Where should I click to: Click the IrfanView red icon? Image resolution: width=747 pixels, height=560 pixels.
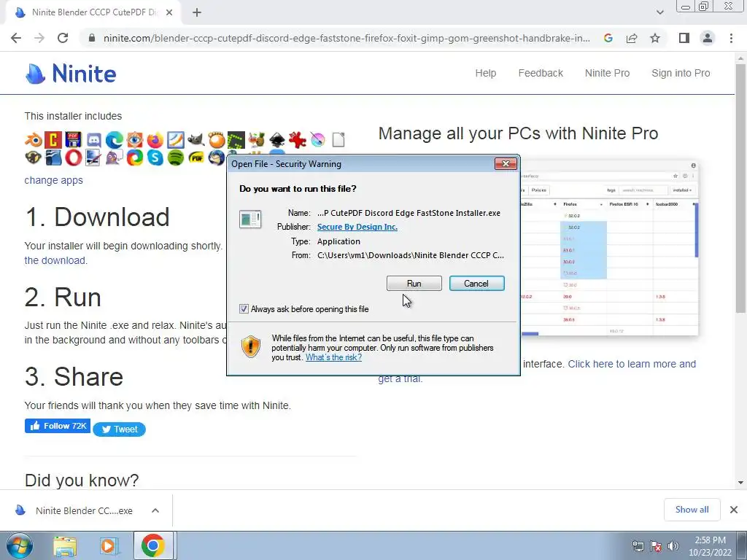[298, 140]
